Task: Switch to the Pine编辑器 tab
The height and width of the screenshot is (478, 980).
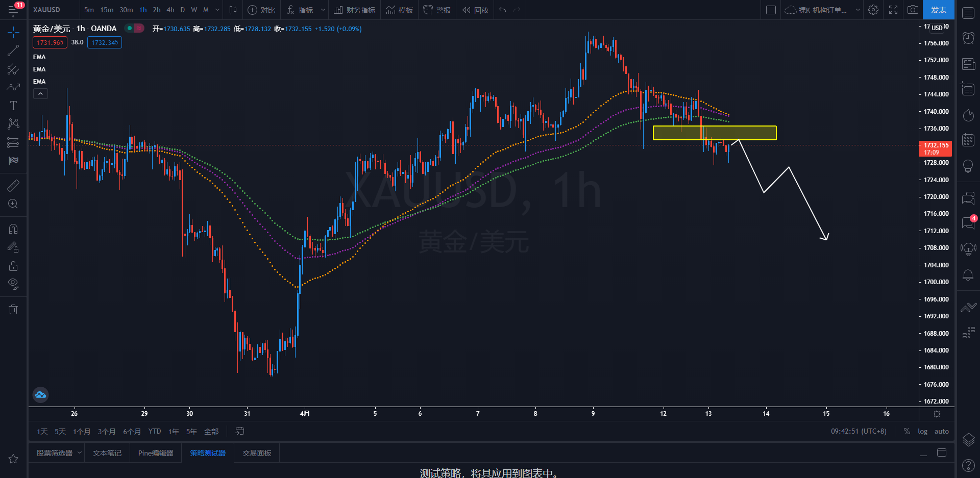Action: click(x=156, y=453)
